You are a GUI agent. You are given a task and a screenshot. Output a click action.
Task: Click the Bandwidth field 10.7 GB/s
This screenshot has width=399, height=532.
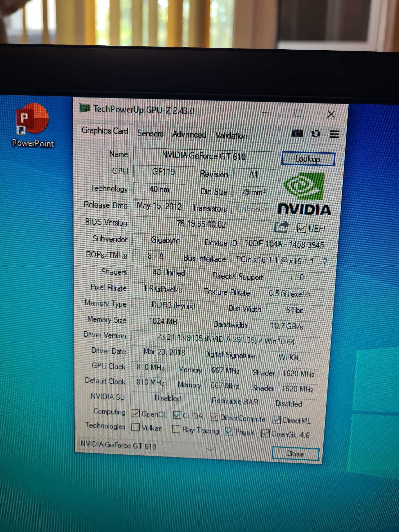point(287,326)
